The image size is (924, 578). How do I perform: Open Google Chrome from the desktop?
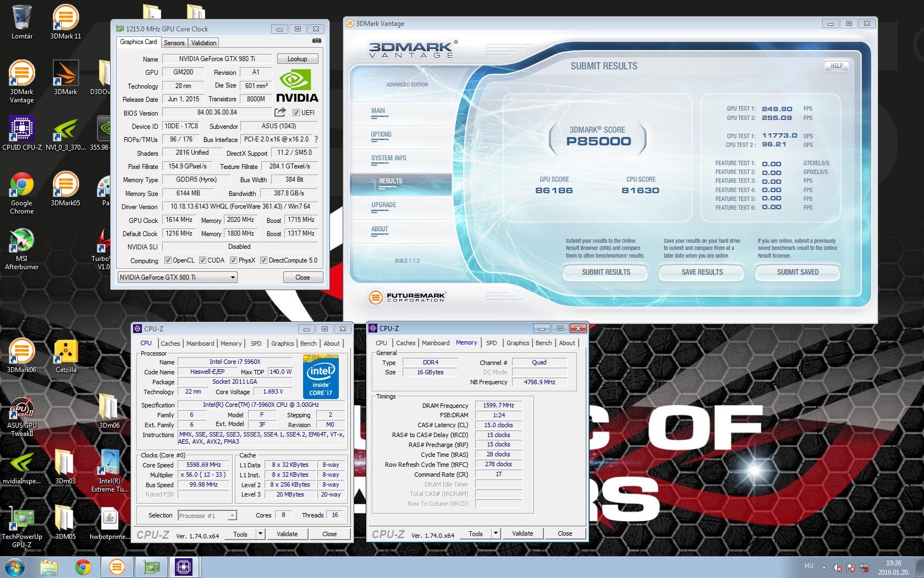22,193
